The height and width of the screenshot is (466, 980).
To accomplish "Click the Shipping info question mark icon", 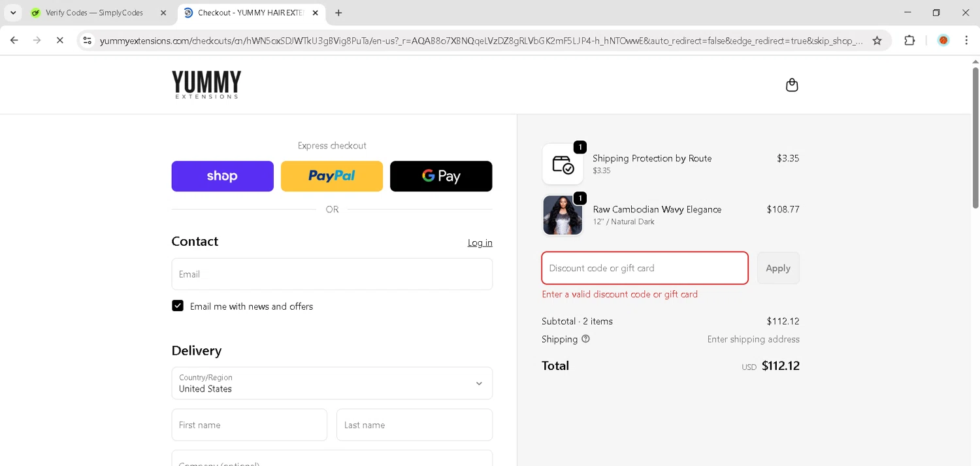I will [x=585, y=339].
